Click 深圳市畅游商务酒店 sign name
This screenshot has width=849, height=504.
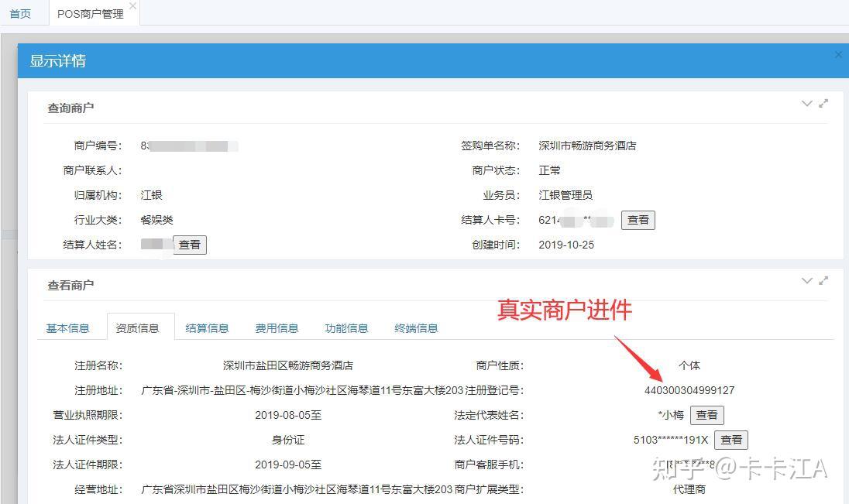587,146
